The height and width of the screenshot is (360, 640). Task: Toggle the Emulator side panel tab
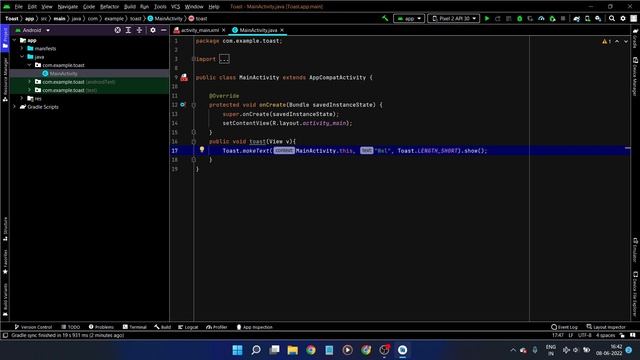[x=635, y=250]
